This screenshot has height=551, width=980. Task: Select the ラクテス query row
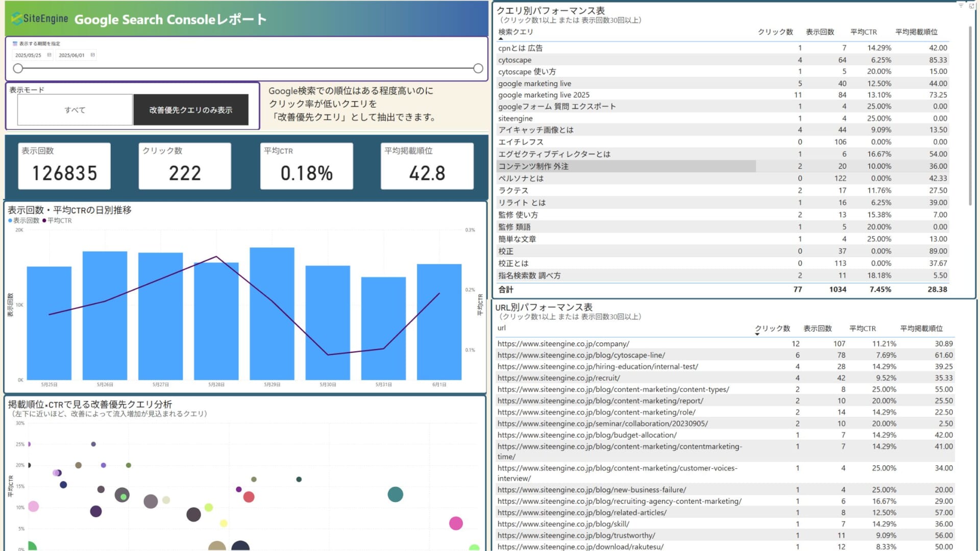click(x=723, y=190)
